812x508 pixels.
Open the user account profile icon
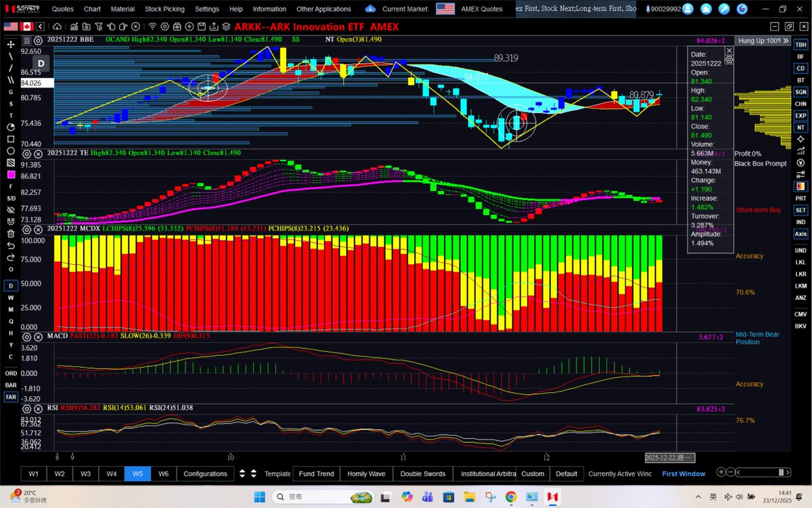click(688, 9)
